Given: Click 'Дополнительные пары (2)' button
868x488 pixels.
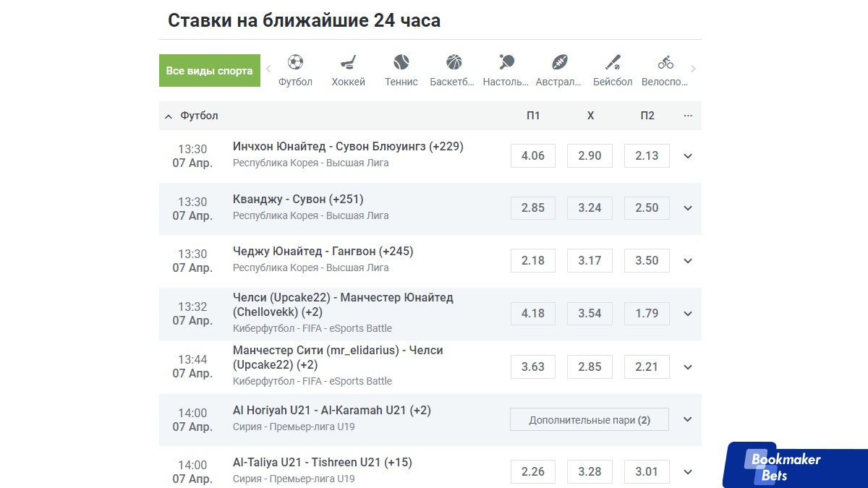Looking at the screenshot, I should tap(590, 420).
